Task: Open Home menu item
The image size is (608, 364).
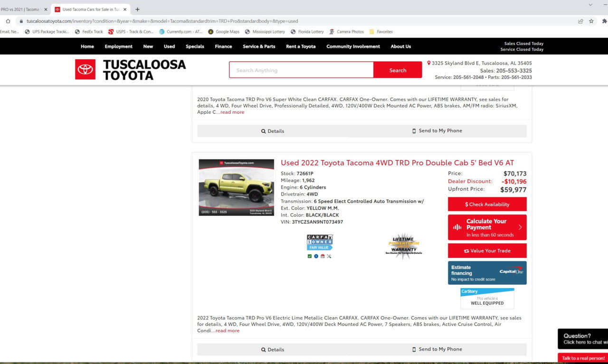Action: tap(87, 47)
